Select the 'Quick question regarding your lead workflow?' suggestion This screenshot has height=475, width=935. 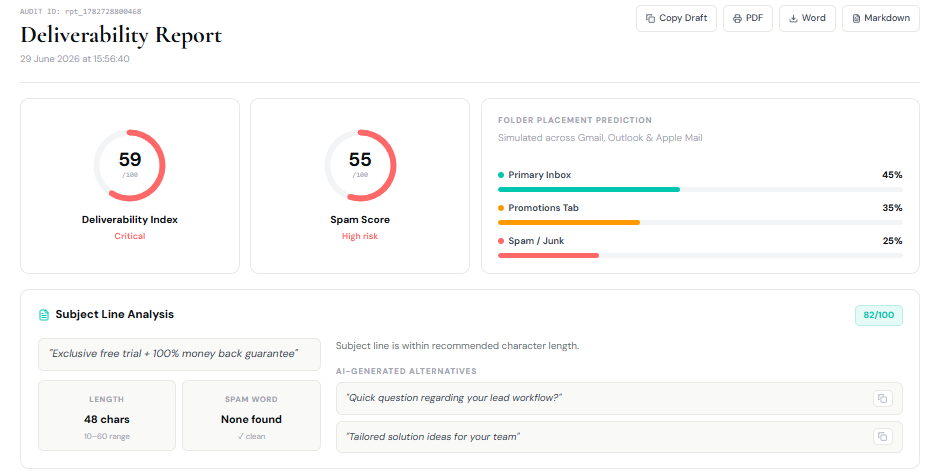(x=619, y=398)
